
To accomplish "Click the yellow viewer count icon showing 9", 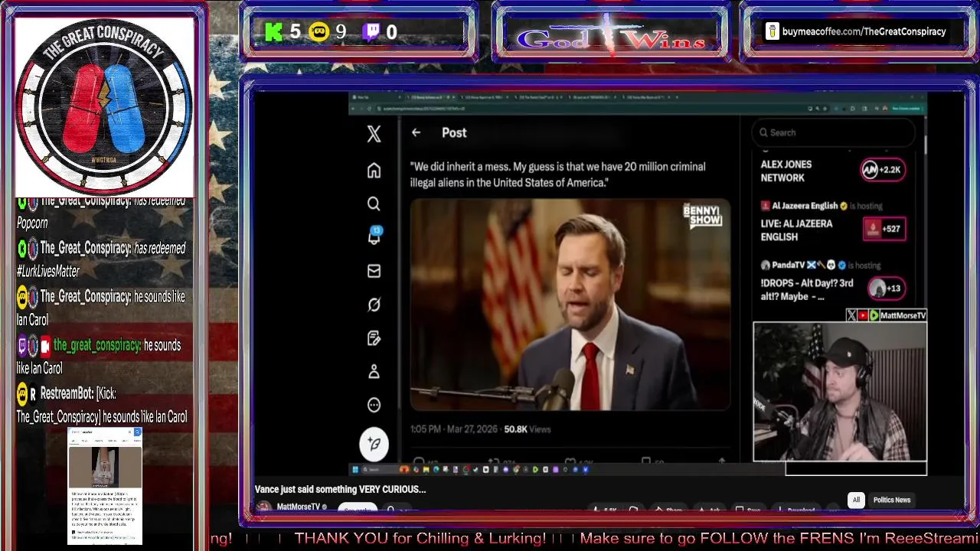I will pyautogui.click(x=318, y=31).
